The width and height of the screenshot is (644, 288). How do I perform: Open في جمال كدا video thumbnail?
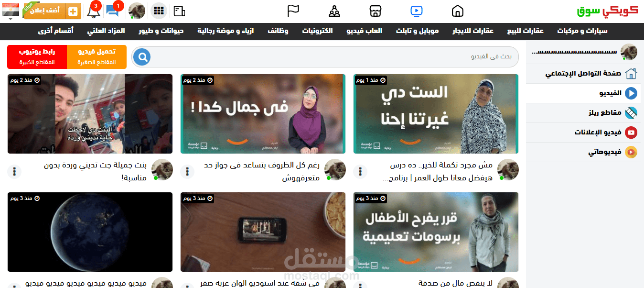pyautogui.click(x=263, y=114)
